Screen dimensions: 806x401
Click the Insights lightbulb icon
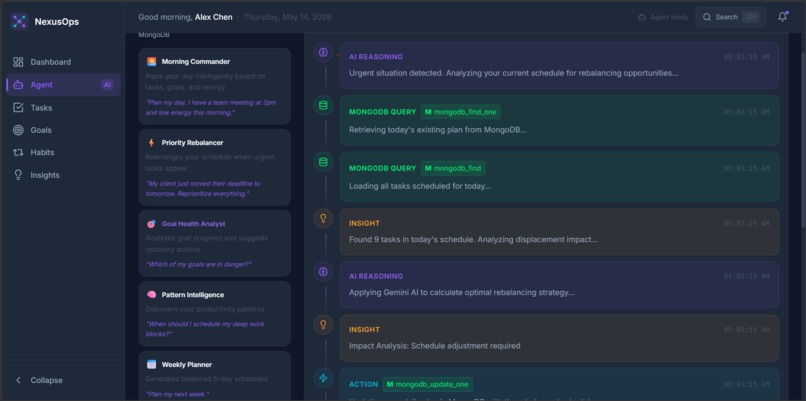click(x=18, y=175)
